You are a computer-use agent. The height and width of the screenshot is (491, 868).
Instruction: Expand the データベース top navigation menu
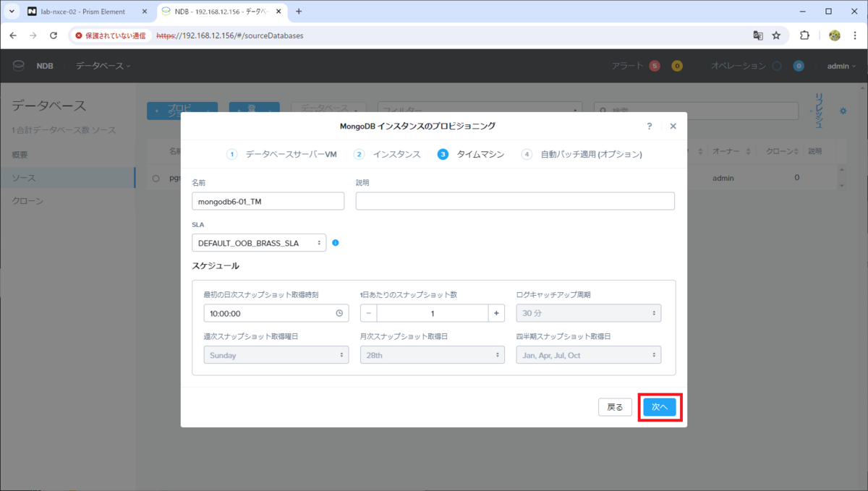point(103,66)
